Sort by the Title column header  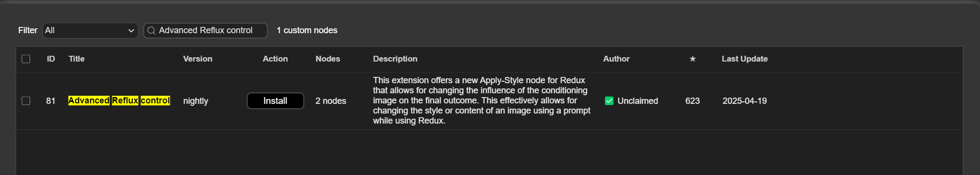[77, 59]
